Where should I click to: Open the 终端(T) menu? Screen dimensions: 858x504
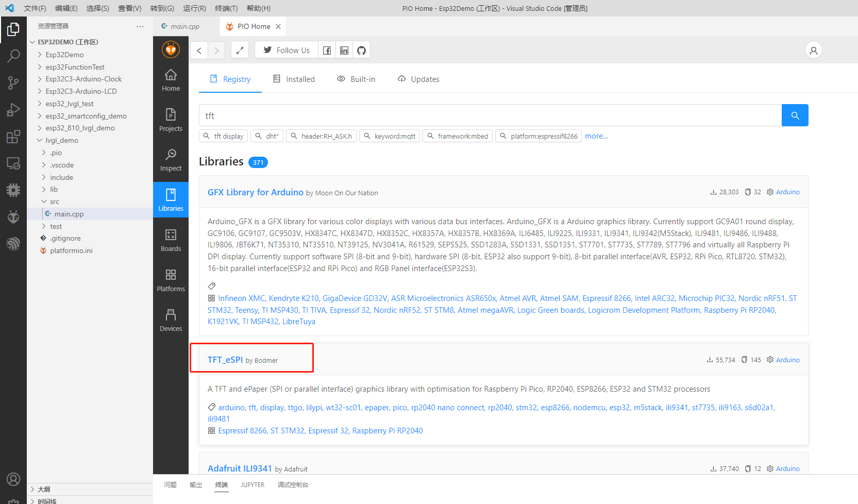point(226,8)
